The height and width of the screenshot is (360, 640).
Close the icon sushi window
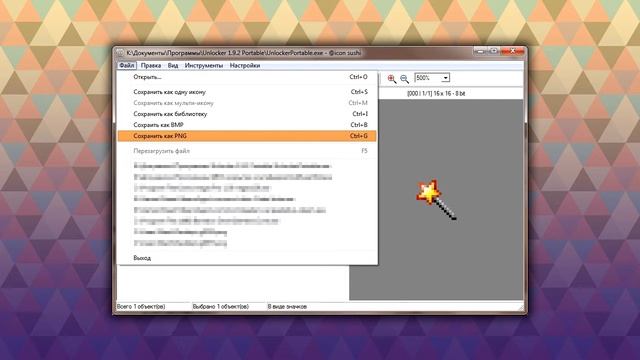click(512, 51)
